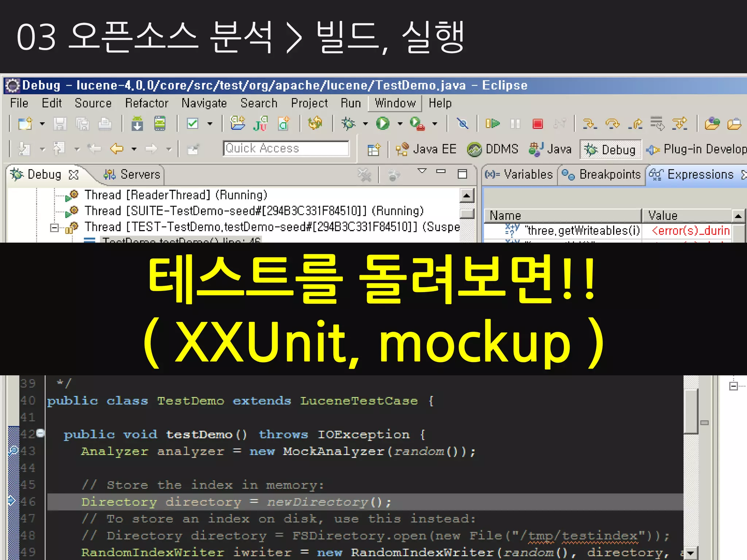747x560 pixels.
Task: Click the New Java Class icon
Action: (x=284, y=123)
